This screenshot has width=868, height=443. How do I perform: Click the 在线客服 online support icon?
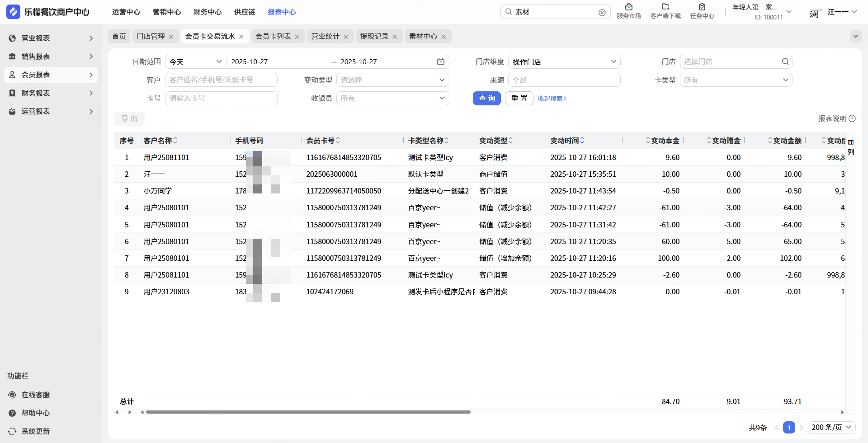click(13, 395)
